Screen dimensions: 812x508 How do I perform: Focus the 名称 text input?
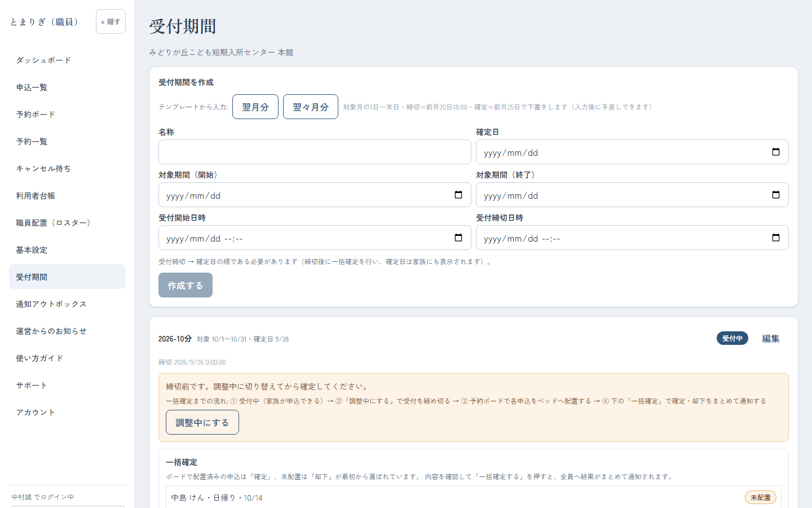(315, 152)
